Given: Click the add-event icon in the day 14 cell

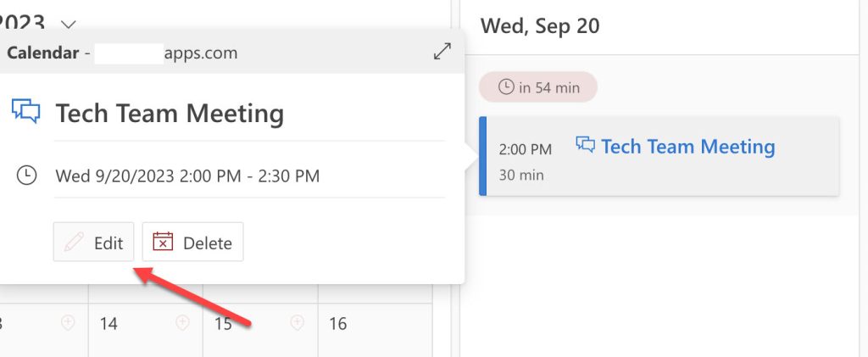Looking at the screenshot, I should coord(182,322).
